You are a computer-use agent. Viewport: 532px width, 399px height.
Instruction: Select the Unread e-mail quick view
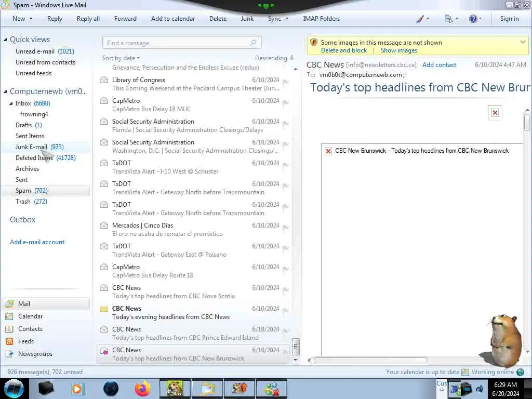click(45, 51)
